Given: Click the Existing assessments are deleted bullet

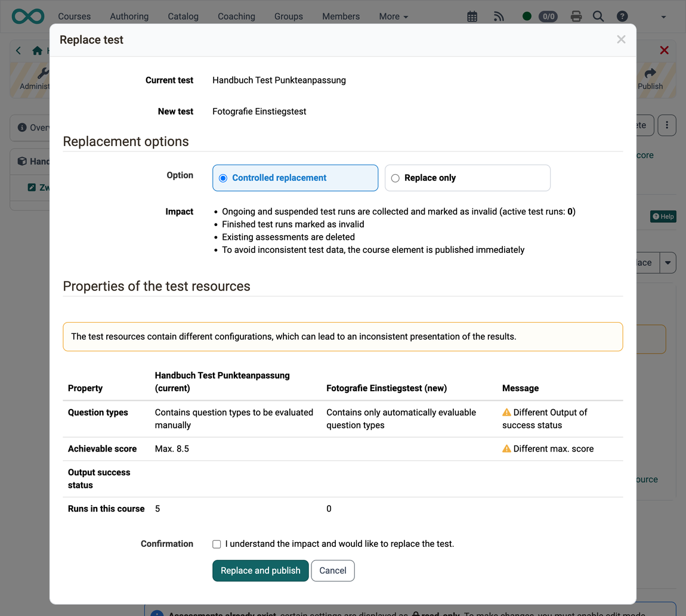Looking at the screenshot, I should 288,237.
